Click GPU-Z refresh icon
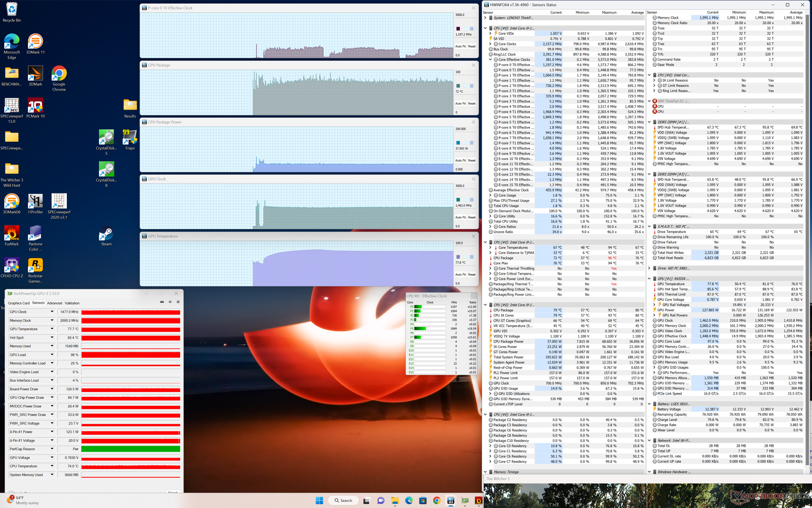This screenshot has height=508, width=812. coord(170,302)
